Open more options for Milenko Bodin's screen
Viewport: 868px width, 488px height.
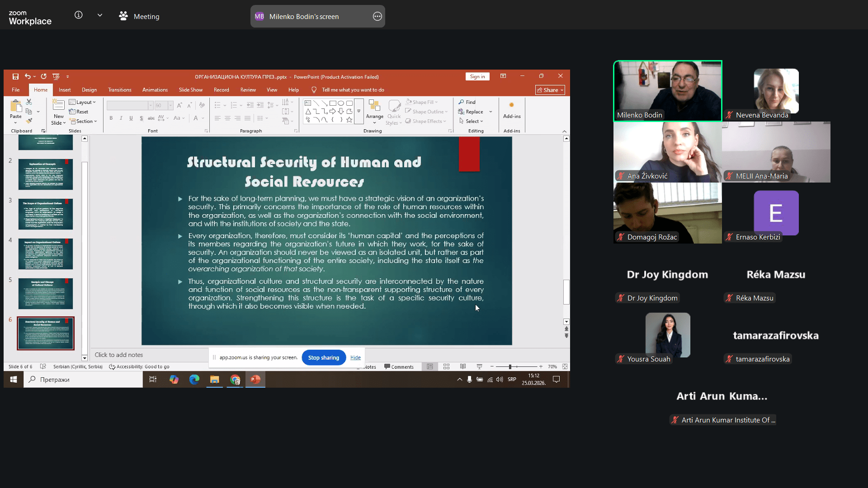pos(377,16)
